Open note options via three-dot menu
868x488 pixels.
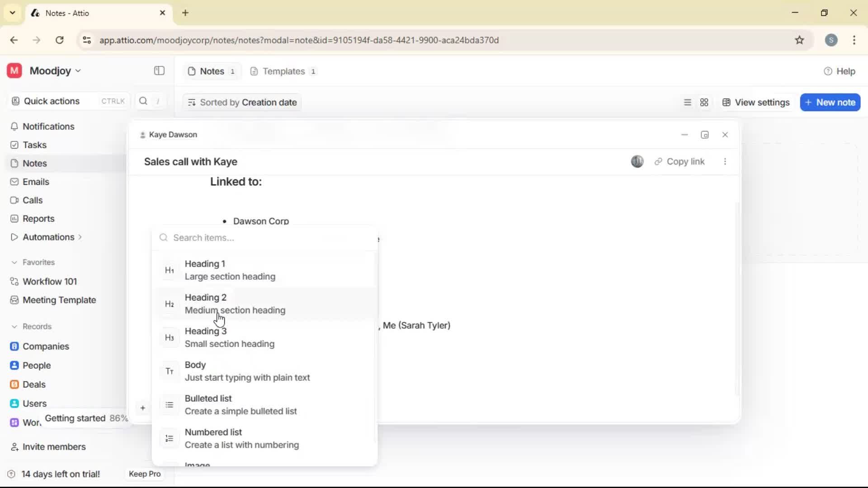pos(725,161)
